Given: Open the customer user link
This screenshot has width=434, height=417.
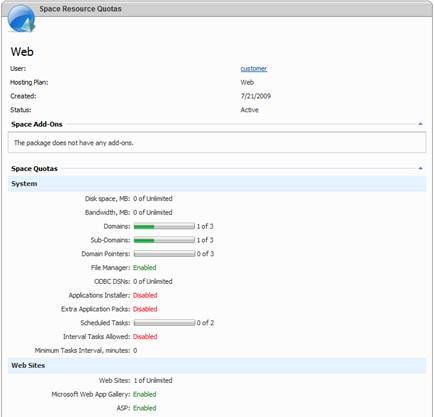Looking at the screenshot, I should (254, 69).
